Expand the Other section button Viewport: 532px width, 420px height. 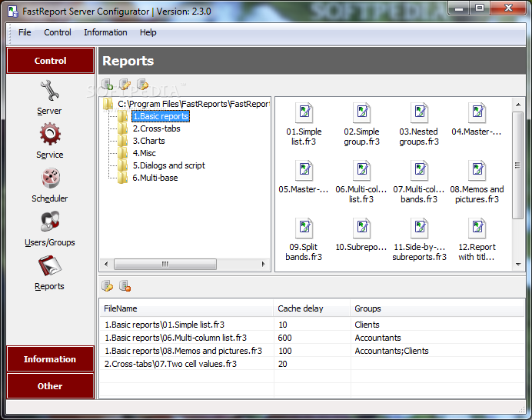click(x=50, y=386)
